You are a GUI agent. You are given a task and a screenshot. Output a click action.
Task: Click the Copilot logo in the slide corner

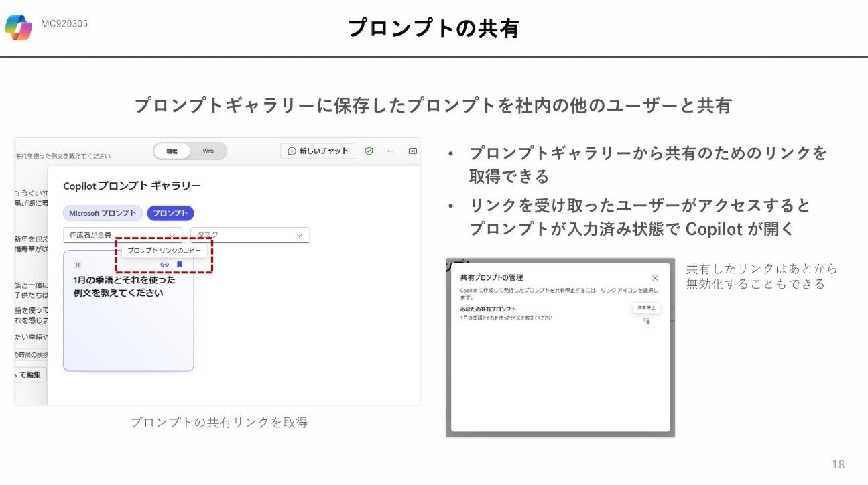pos(18,27)
